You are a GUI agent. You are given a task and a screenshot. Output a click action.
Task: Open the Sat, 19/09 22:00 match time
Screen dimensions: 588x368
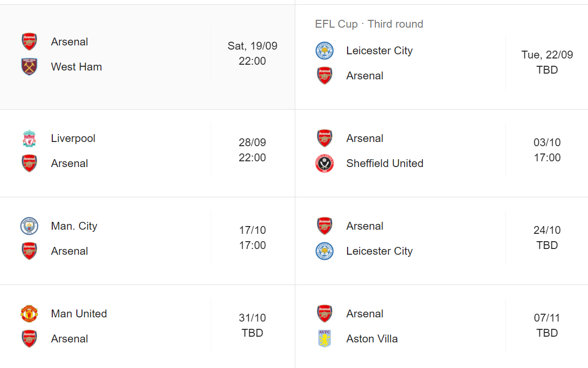click(x=252, y=53)
